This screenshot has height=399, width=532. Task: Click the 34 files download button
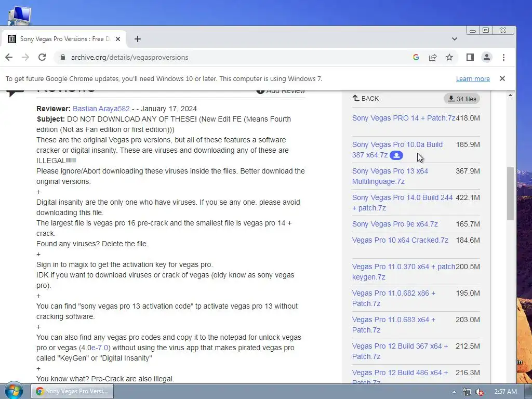pos(462,99)
